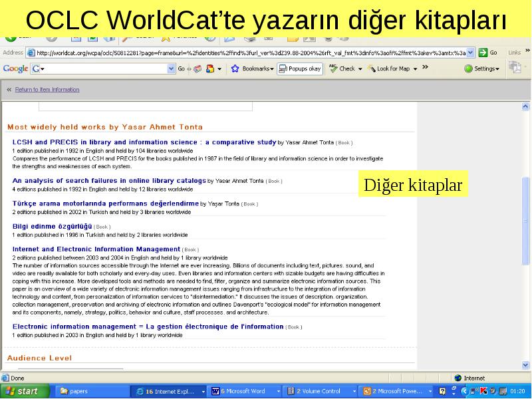Image resolution: width=532 pixels, height=399 pixels.
Task: Click the Google logo on toolbar
Action: (x=15, y=68)
